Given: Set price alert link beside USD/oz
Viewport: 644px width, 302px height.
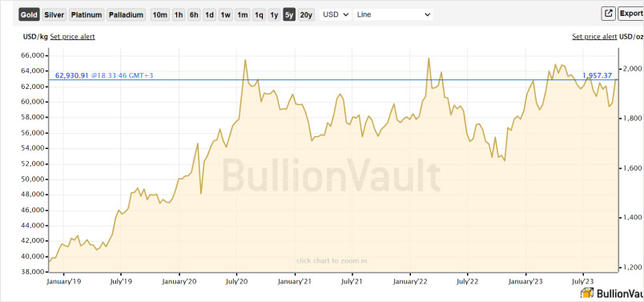Looking at the screenshot, I should click(594, 37).
